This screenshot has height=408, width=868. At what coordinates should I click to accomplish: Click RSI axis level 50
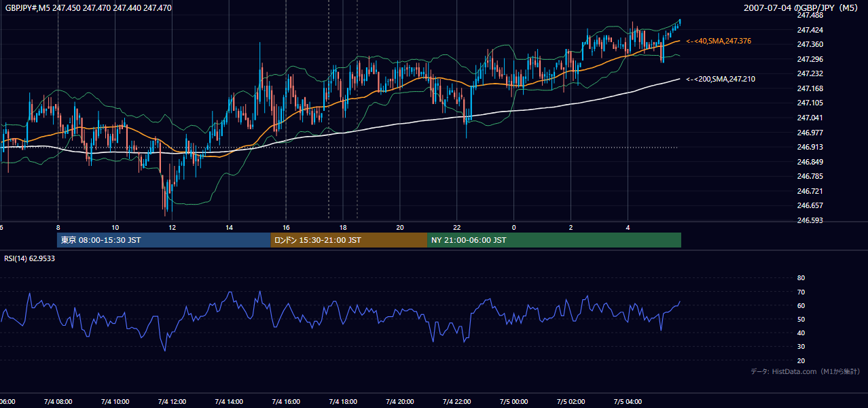coord(801,320)
